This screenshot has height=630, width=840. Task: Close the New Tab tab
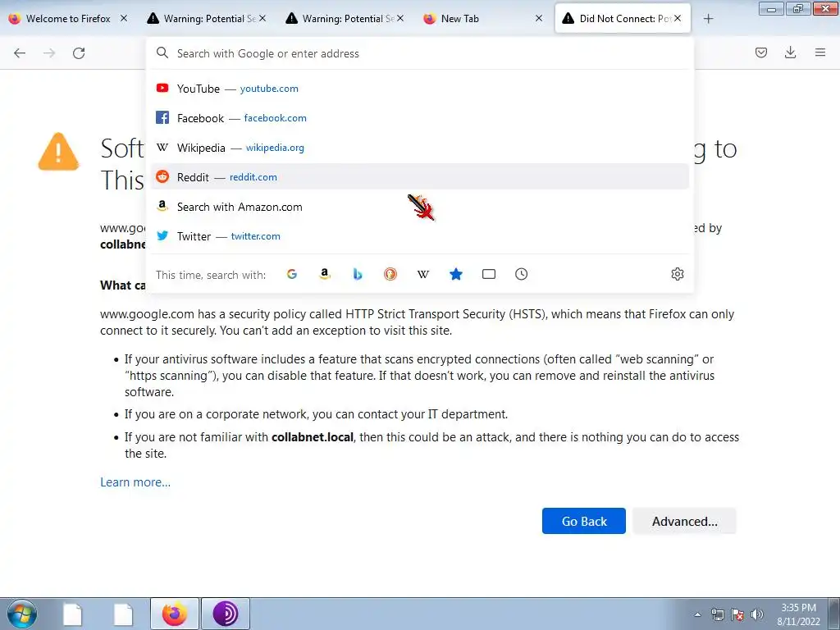click(539, 18)
